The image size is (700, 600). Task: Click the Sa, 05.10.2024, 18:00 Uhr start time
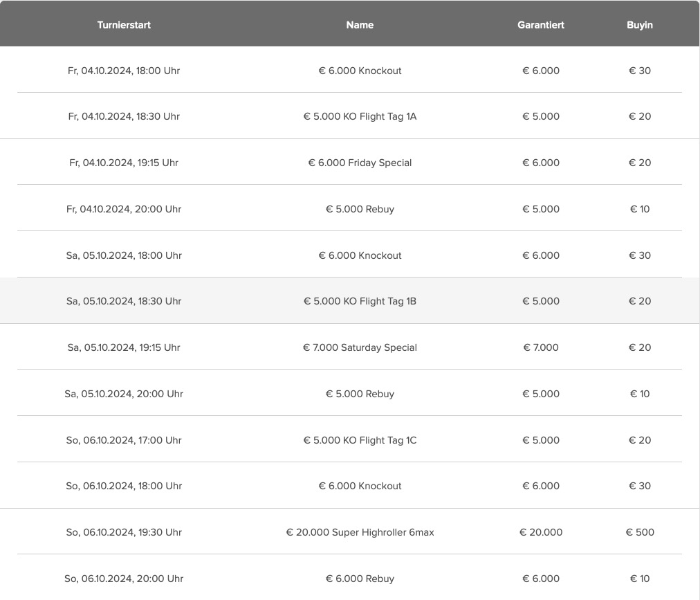point(124,255)
